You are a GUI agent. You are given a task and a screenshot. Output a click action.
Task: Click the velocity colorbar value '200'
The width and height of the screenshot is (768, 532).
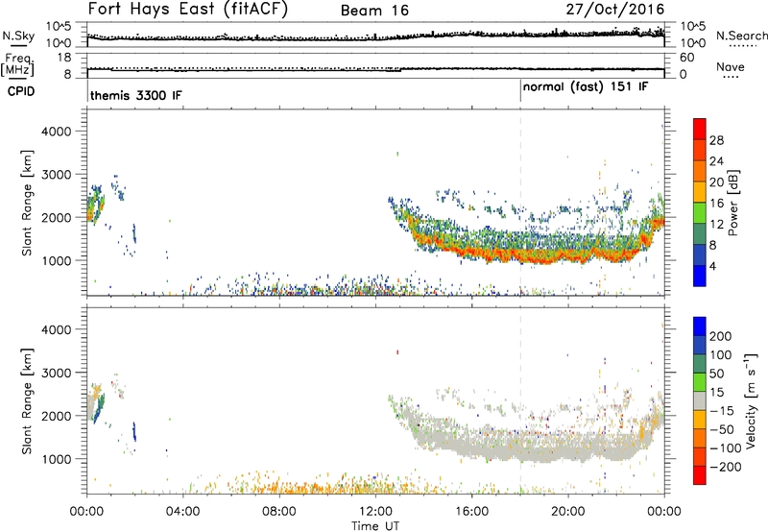[721, 336]
